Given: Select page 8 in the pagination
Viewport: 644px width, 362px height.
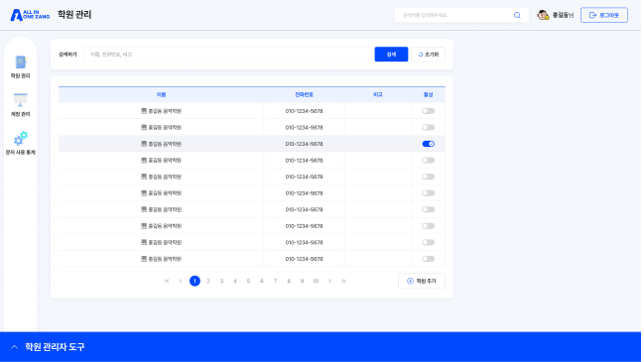Looking at the screenshot, I should (289, 281).
